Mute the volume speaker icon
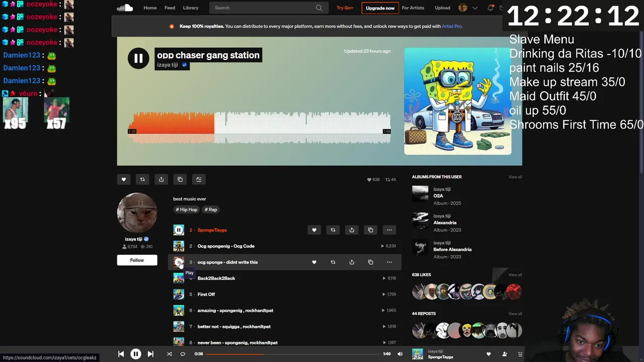 400,354
